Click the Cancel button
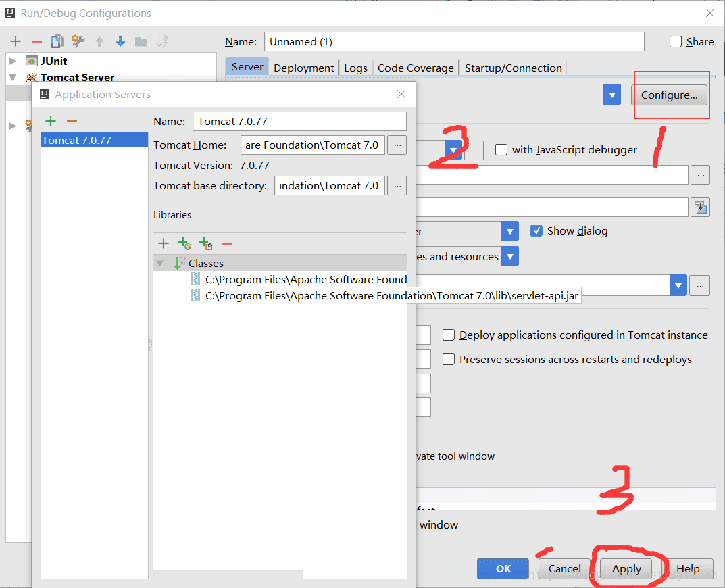 565,568
